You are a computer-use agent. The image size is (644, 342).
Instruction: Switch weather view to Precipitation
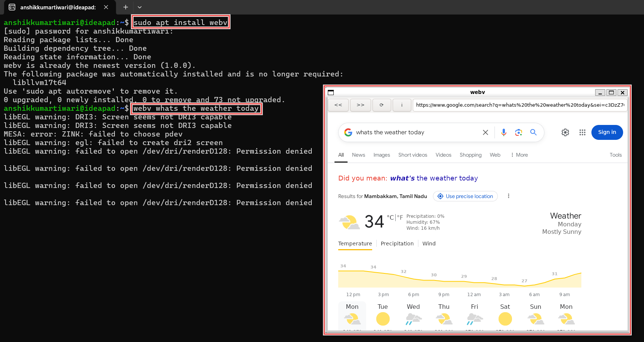click(397, 243)
